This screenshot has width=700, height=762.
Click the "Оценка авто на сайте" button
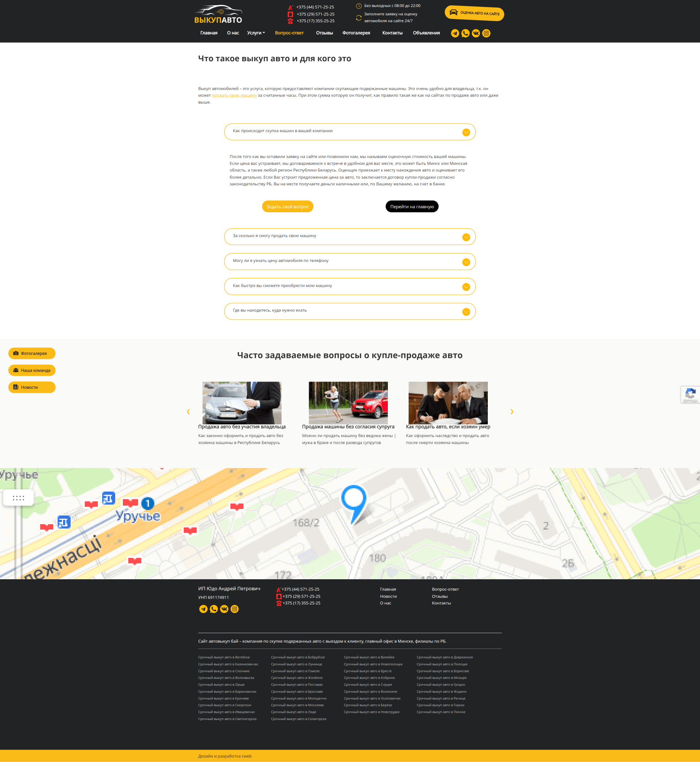tap(474, 13)
